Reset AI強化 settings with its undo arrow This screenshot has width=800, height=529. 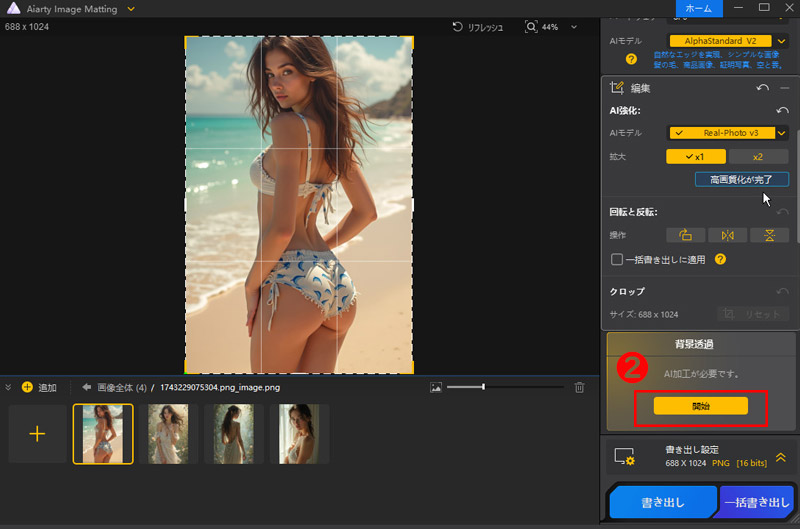(x=782, y=111)
